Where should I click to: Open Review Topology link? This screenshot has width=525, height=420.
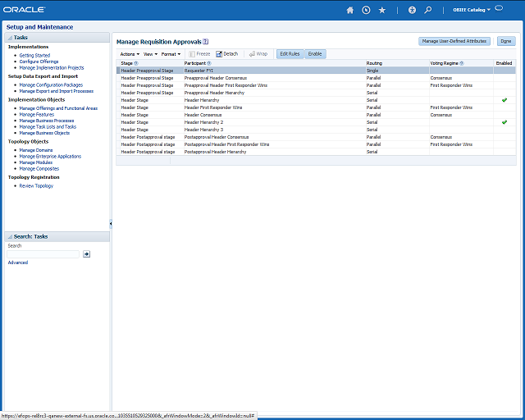(36, 186)
